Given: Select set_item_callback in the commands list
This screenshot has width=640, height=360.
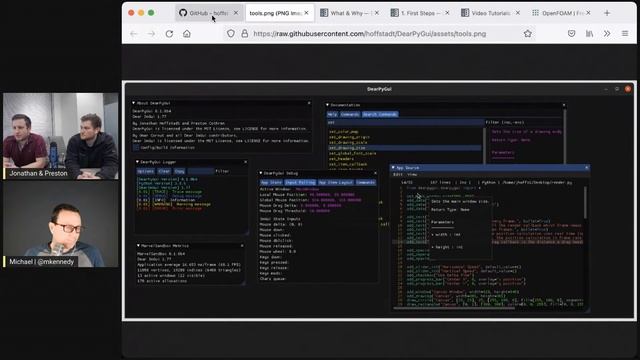Looking at the screenshot, I should click(348, 164).
